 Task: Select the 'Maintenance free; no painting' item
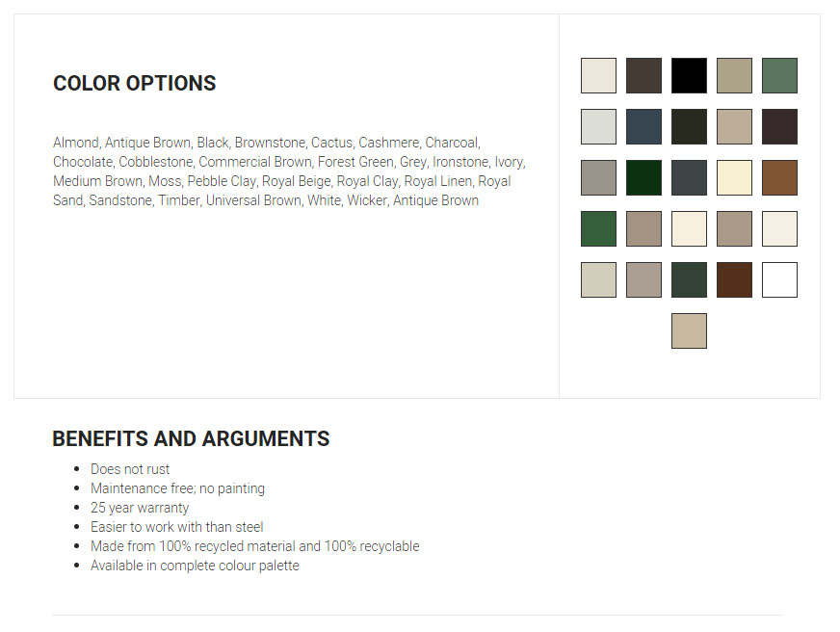[177, 488]
